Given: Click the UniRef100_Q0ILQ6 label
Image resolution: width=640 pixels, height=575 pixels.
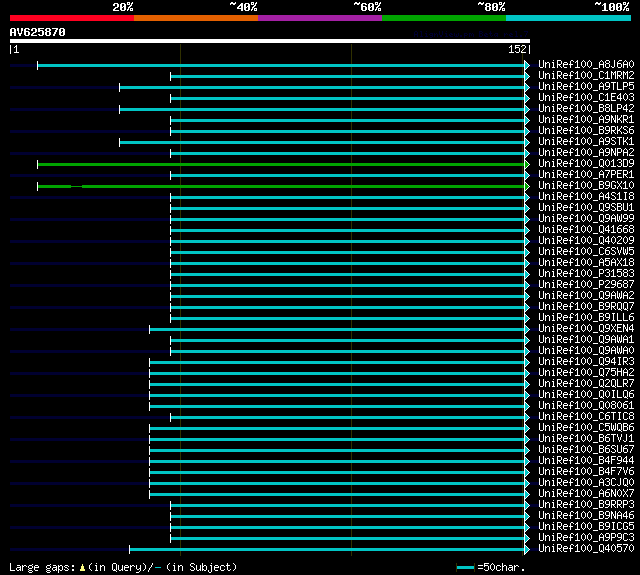Looking at the screenshot, I should click(586, 395).
